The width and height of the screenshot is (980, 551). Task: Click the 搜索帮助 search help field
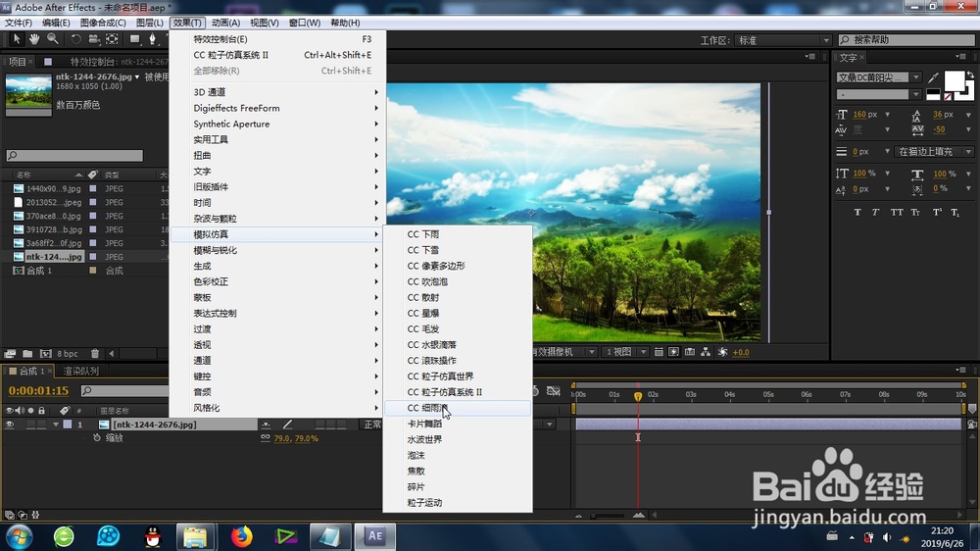(906, 40)
